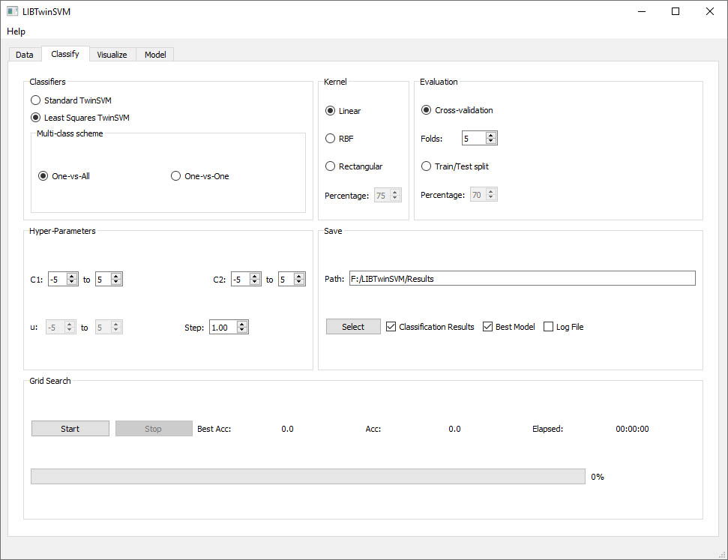This screenshot has height=560, width=728.
Task: Select Train/Test split evaluation
Action: (454, 166)
